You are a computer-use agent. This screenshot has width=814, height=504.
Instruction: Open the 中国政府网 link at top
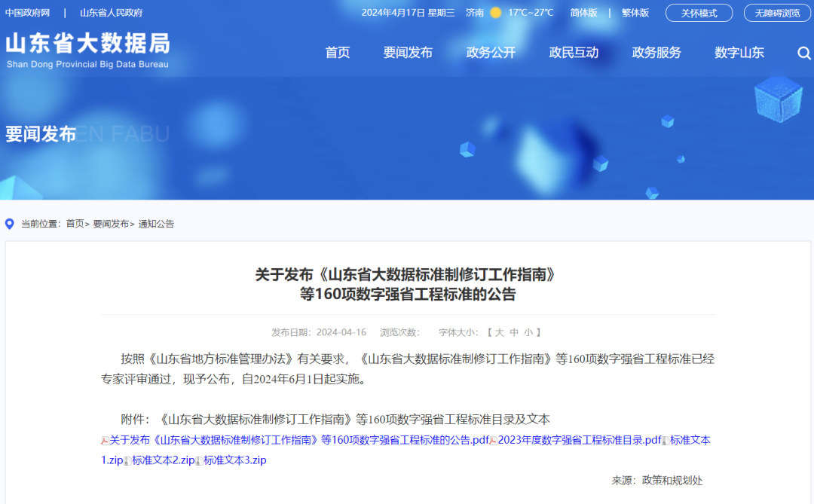27,13
